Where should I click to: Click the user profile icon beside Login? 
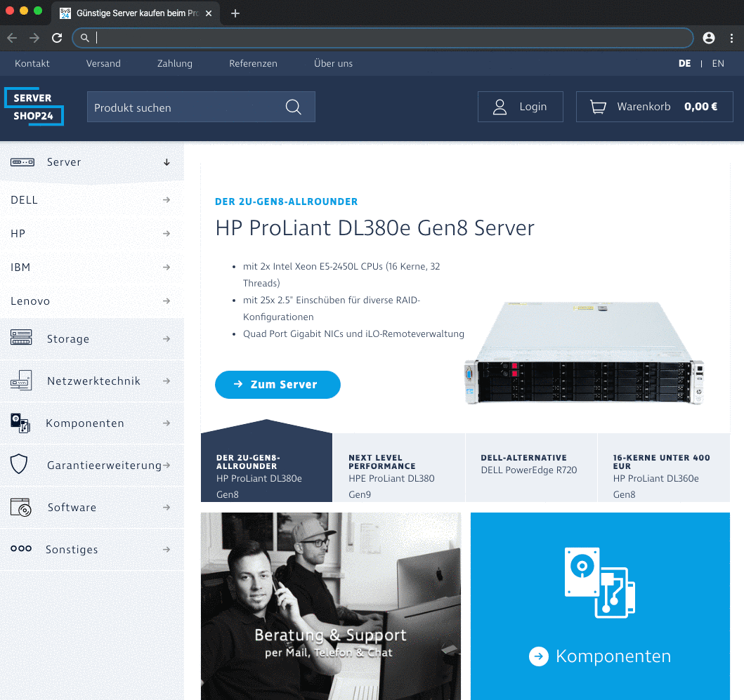[500, 107]
